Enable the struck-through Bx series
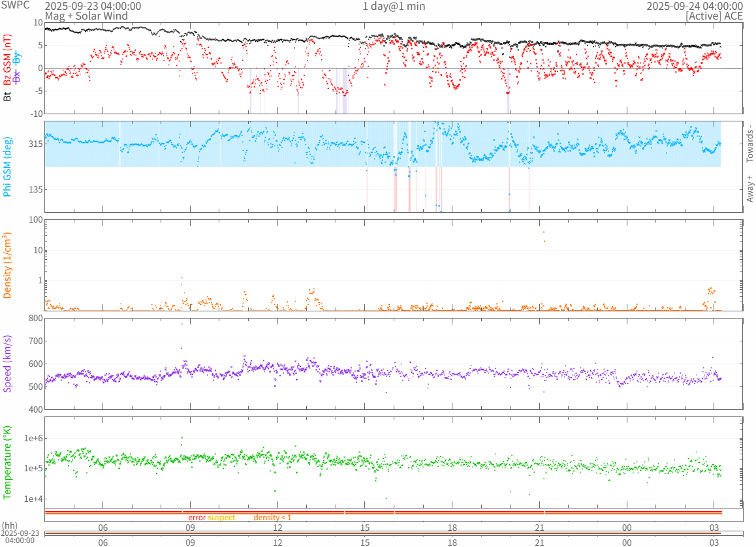 (17, 76)
